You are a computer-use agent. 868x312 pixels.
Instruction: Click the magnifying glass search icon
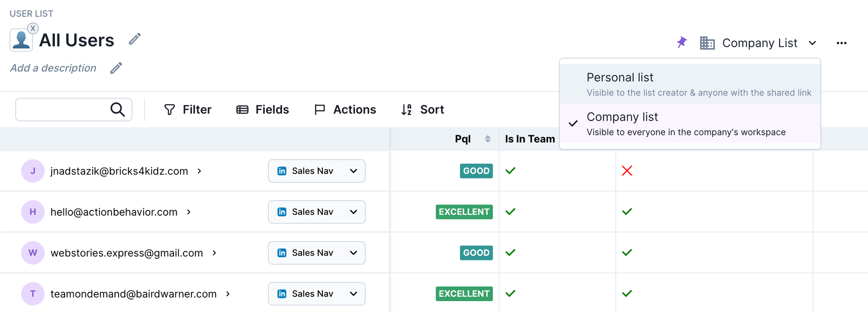[x=118, y=109]
